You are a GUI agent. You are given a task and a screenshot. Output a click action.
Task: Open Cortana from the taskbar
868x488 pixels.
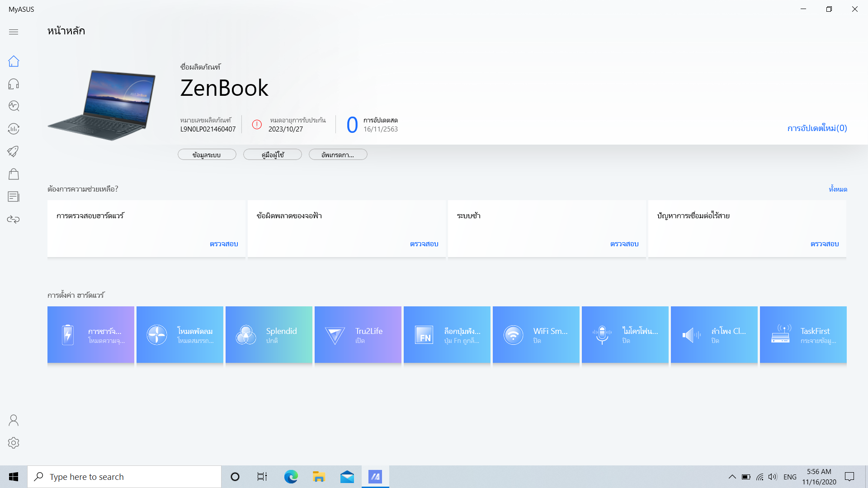tap(235, 477)
